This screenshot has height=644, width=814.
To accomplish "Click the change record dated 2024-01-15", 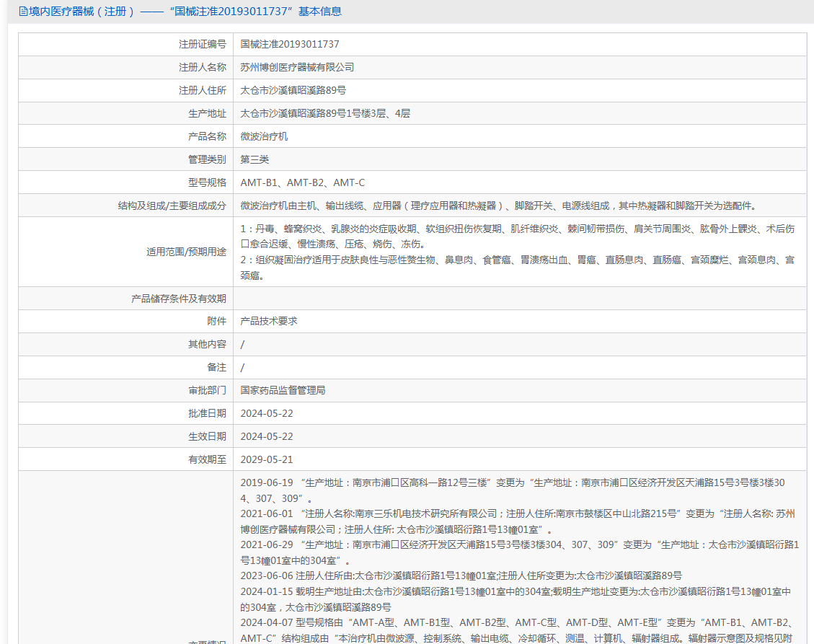I will [516, 599].
